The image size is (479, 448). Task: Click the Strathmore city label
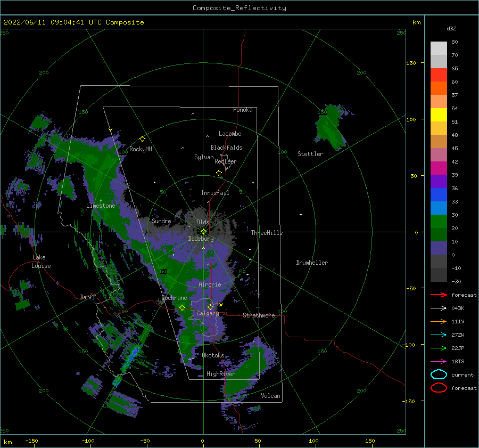(x=259, y=315)
